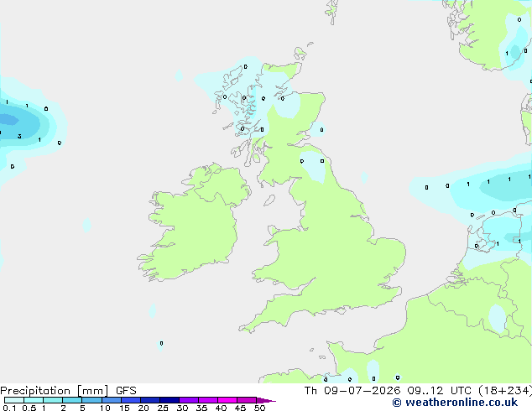Click the "30" legend scale label

(182, 408)
